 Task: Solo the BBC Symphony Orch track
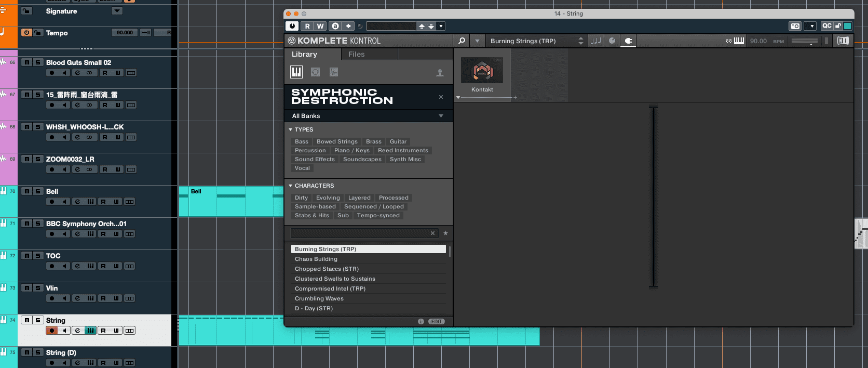pos(38,224)
